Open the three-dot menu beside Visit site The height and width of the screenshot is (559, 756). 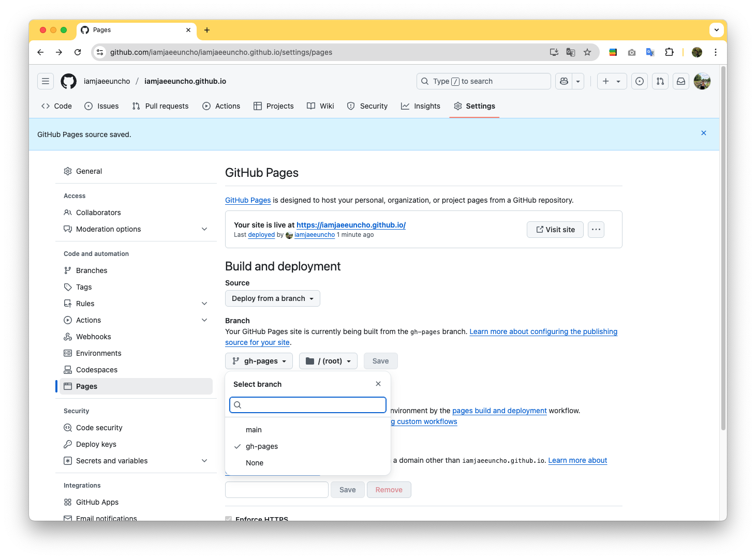click(596, 230)
